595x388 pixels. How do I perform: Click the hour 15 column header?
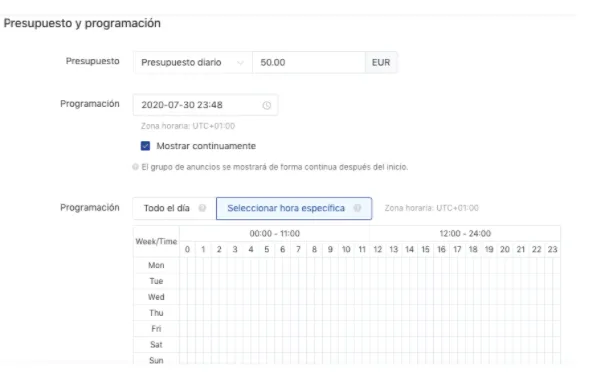425,249
